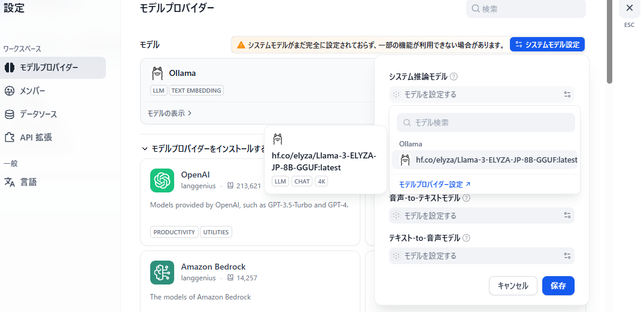The width and height of the screenshot is (644, 312).
Task: Open the Amazon Bedrock card title
Action: click(x=213, y=267)
